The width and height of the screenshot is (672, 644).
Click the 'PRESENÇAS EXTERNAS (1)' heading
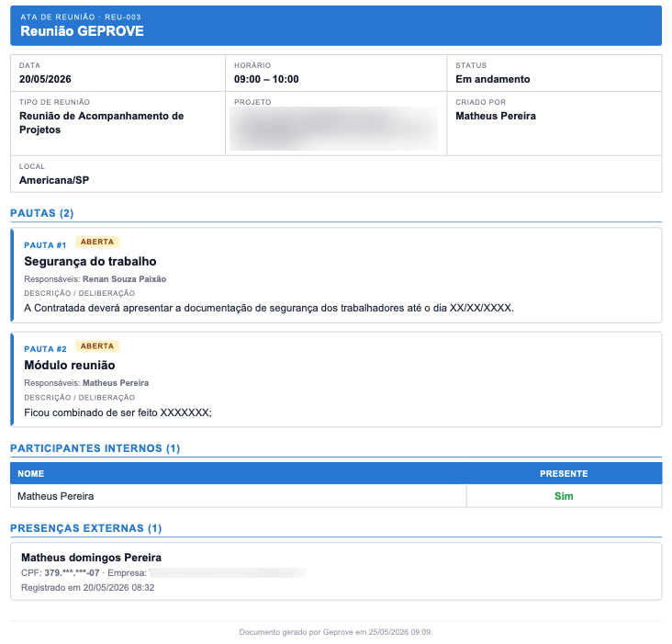point(85,528)
